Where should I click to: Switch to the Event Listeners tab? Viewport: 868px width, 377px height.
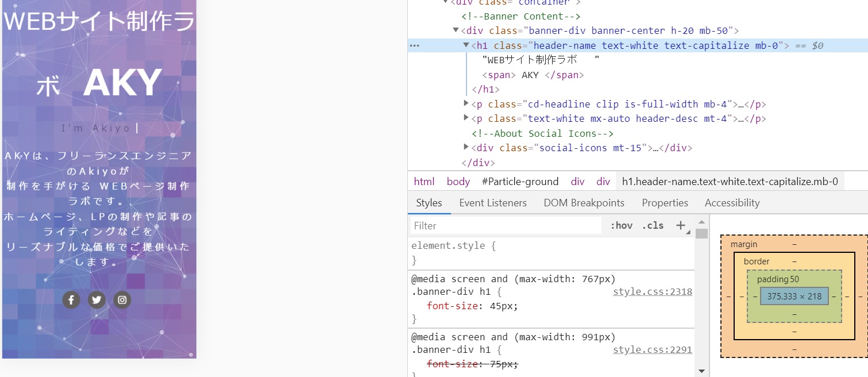click(x=492, y=203)
